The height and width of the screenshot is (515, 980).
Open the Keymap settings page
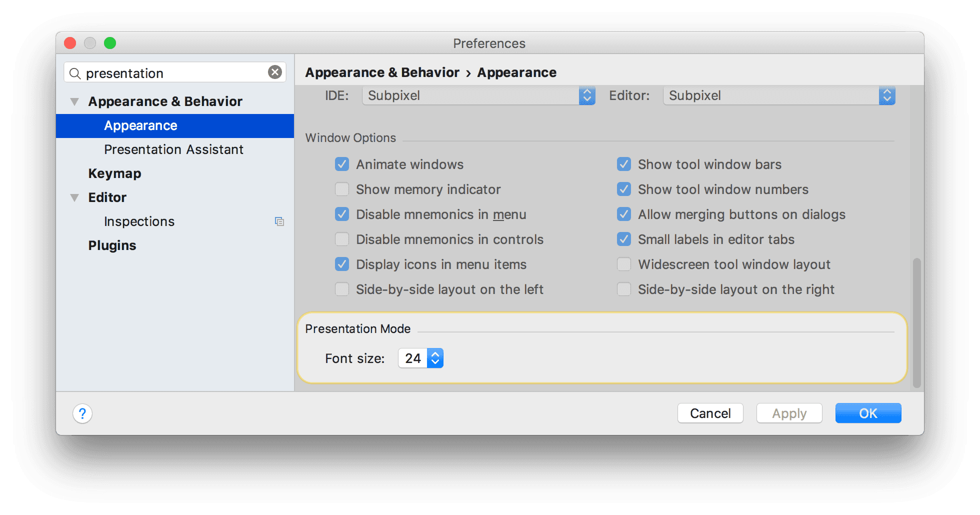114,173
